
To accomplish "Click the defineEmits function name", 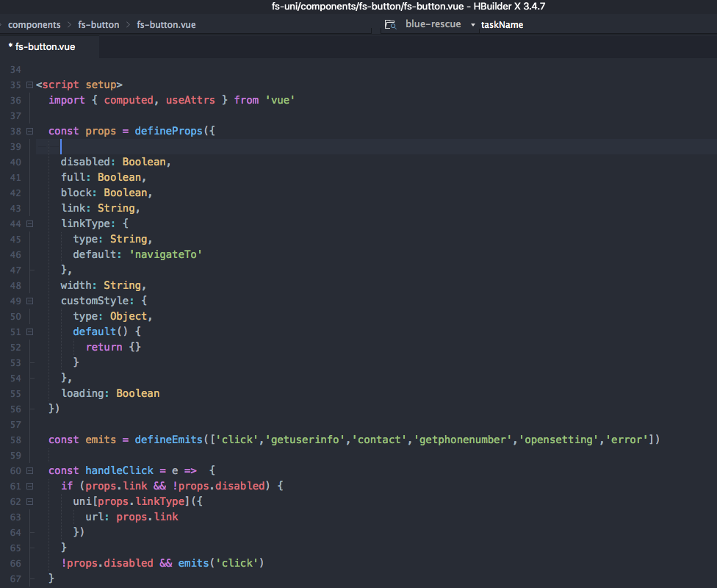I will pos(168,440).
